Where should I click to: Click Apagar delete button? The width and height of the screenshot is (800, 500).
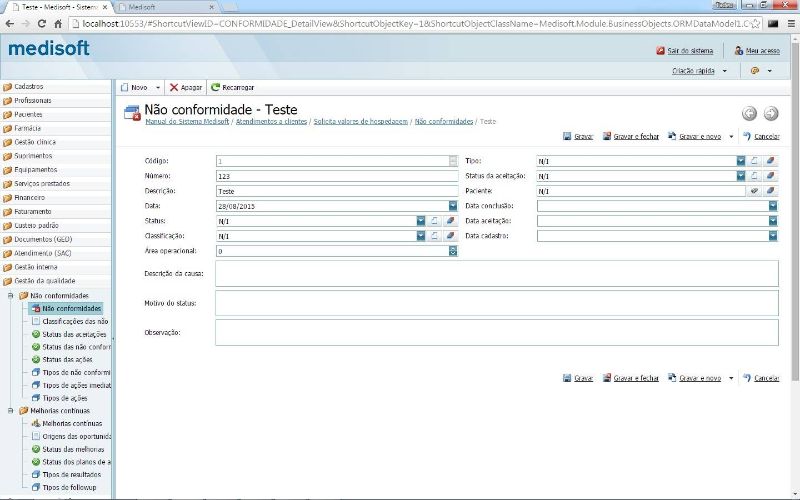click(186, 87)
